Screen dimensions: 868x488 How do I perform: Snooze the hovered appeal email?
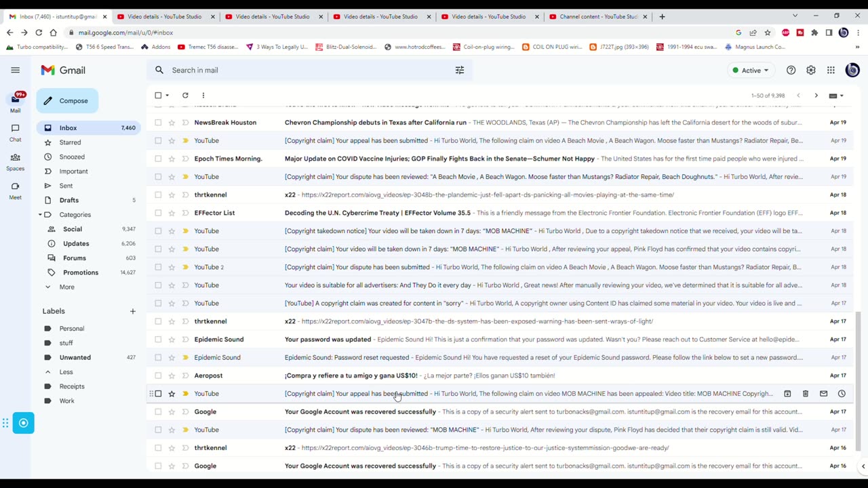pos(842,394)
